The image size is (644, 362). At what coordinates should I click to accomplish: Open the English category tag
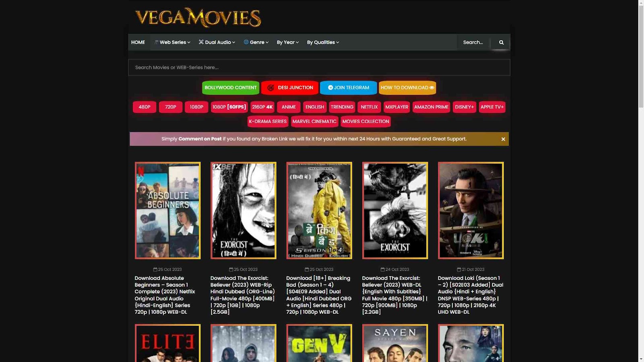(x=315, y=107)
